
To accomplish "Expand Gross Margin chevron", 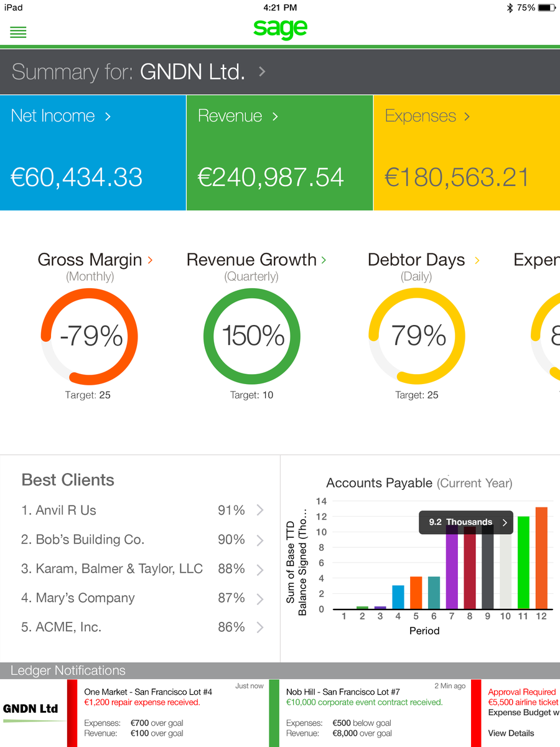I will 150,260.
